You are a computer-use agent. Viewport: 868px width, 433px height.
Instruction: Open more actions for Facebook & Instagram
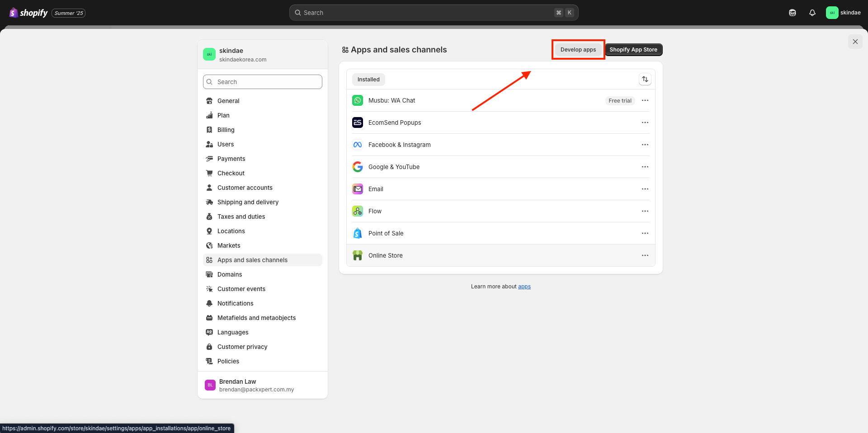point(645,145)
